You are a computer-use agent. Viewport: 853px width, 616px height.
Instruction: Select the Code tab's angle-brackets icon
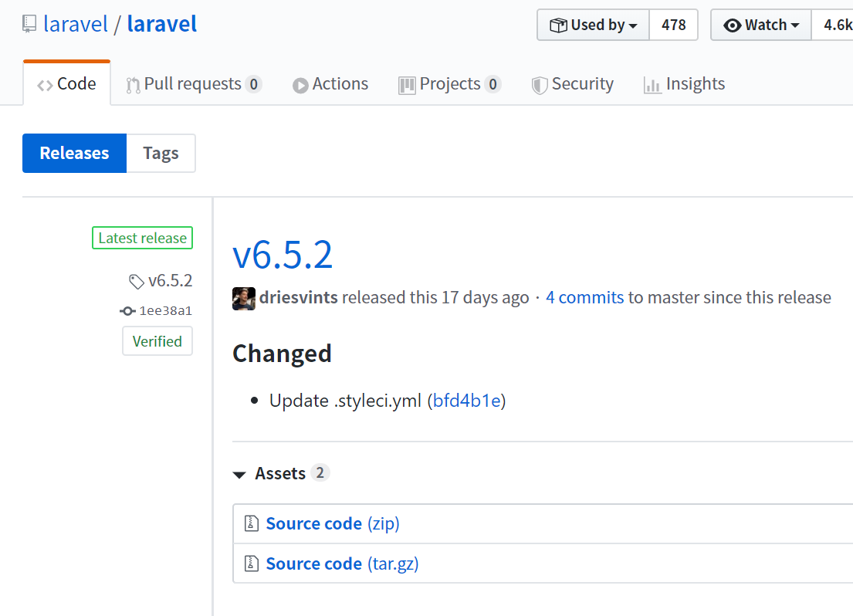(45, 83)
